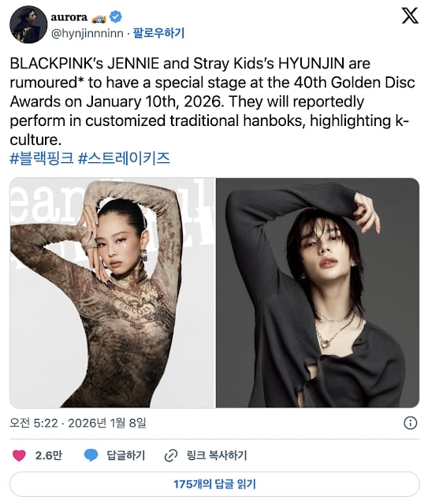This screenshot has height=504, width=428.
Task: Click the timestamp 오전 5:22 · 2026년 1월 8일
Action: (x=78, y=423)
